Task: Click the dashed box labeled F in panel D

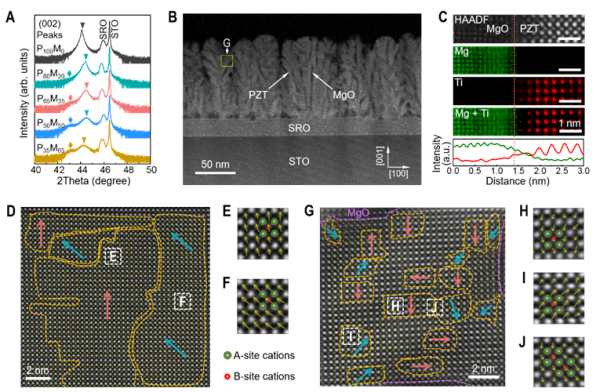Action: pos(183,301)
